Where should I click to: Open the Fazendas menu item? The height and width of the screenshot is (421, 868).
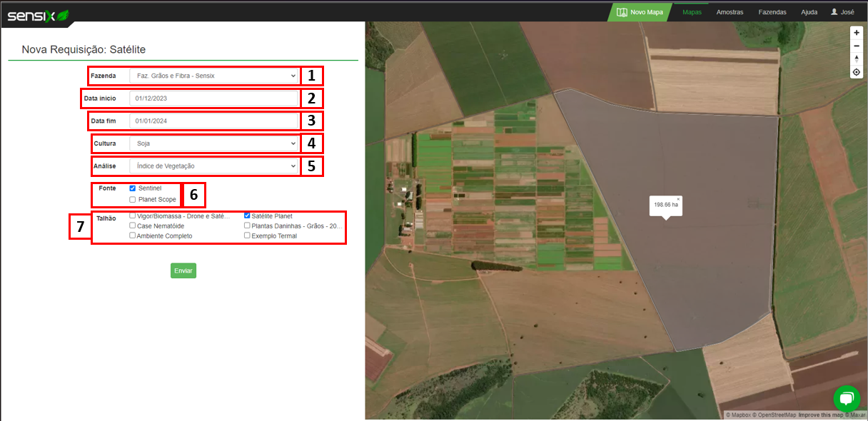pos(772,12)
